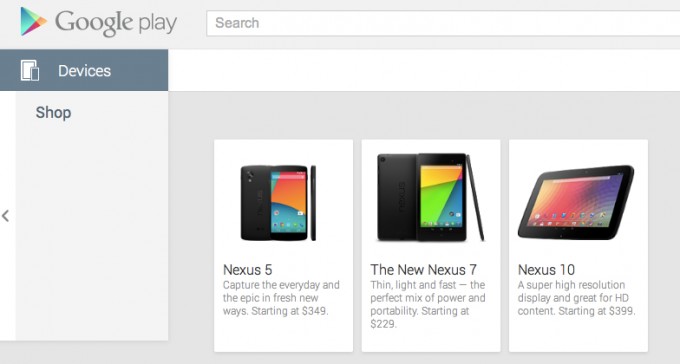
Task: Click the Nexus 10 tablet image
Action: point(576,202)
